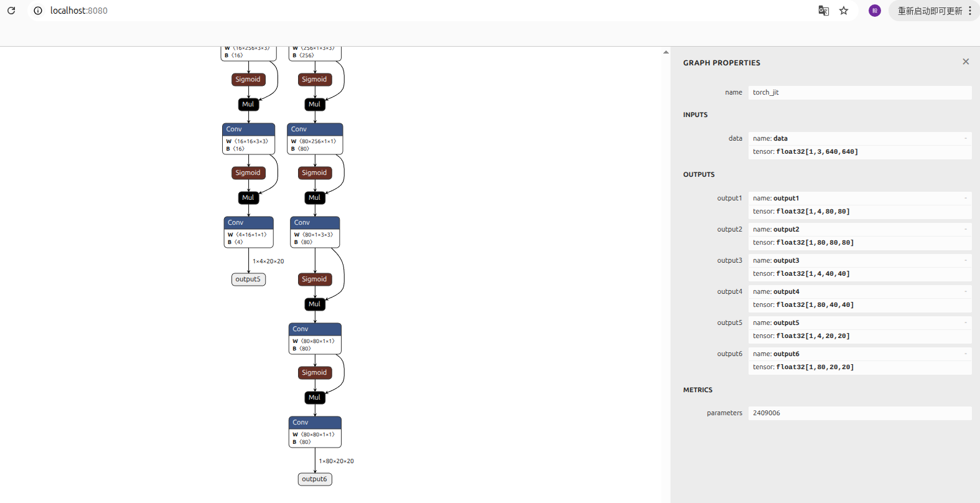
Task: Select the Conv node directly feeding output6
Action: [x=315, y=431]
